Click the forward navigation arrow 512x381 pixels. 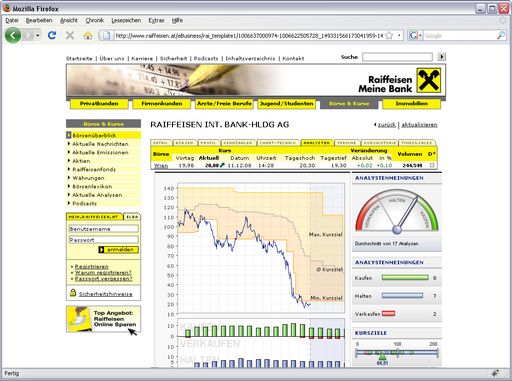click(x=28, y=35)
